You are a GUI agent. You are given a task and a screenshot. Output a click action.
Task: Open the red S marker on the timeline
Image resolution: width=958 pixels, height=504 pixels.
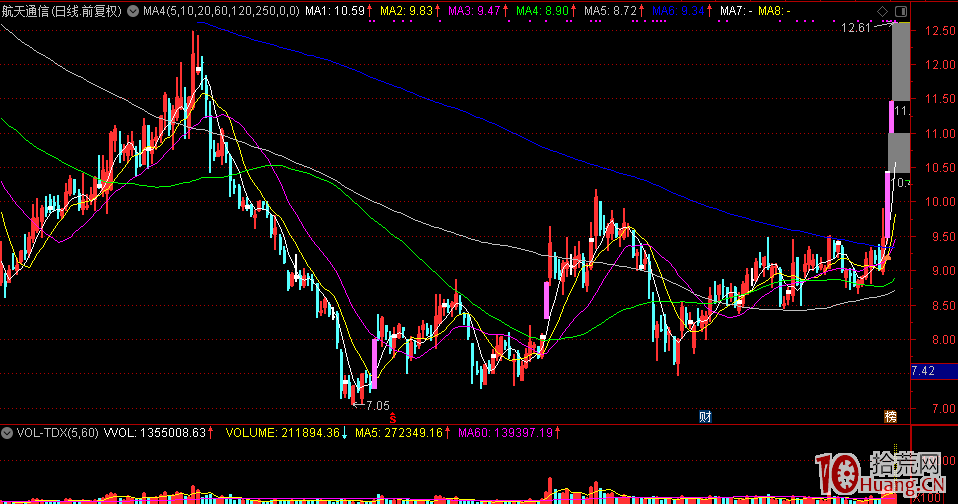coord(393,418)
